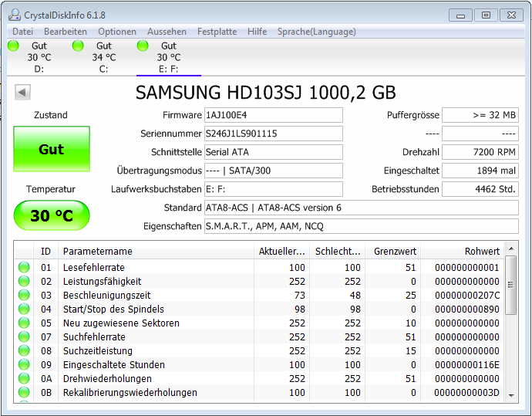532x416 pixels.
Task: Select the Beschleunigungszeit parameter name
Action: point(107,295)
